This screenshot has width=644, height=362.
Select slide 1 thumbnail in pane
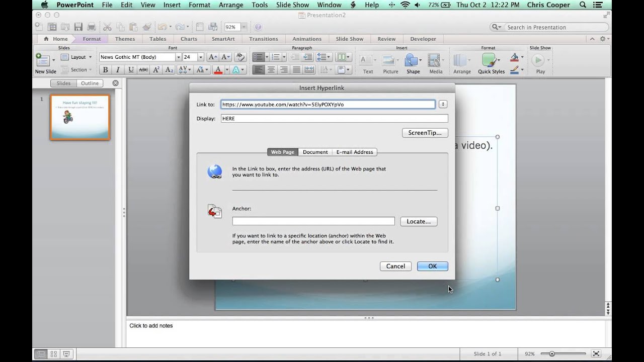(x=80, y=118)
